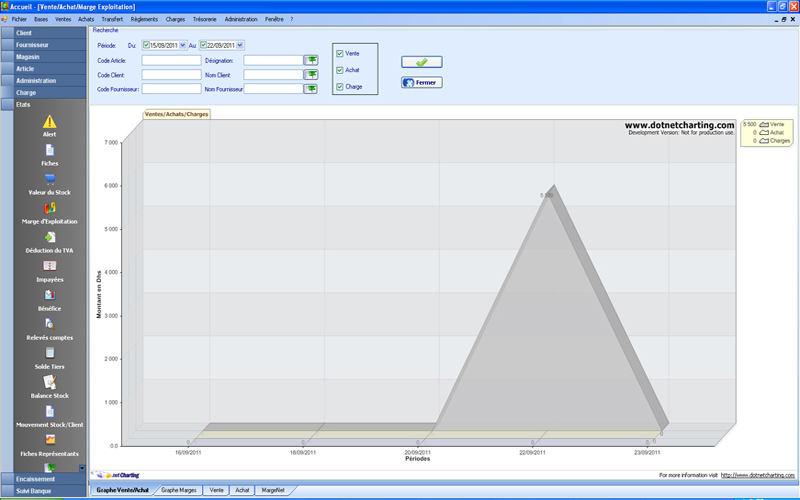Switch to the Graphe Marges tab
800x500 pixels.
179,490
